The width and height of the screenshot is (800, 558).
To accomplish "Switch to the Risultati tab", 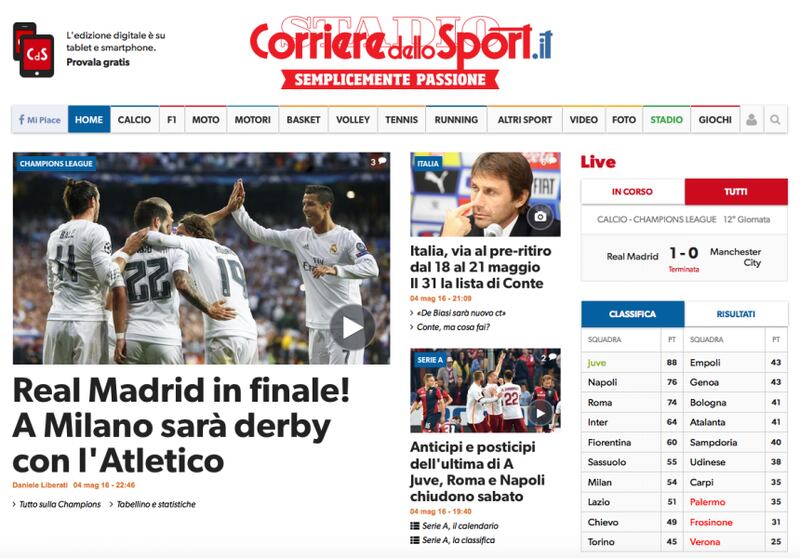I will (x=736, y=314).
